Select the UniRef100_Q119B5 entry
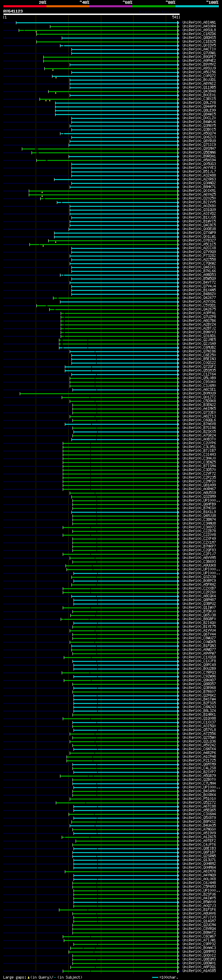The image size is (222, 980). [199, 87]
